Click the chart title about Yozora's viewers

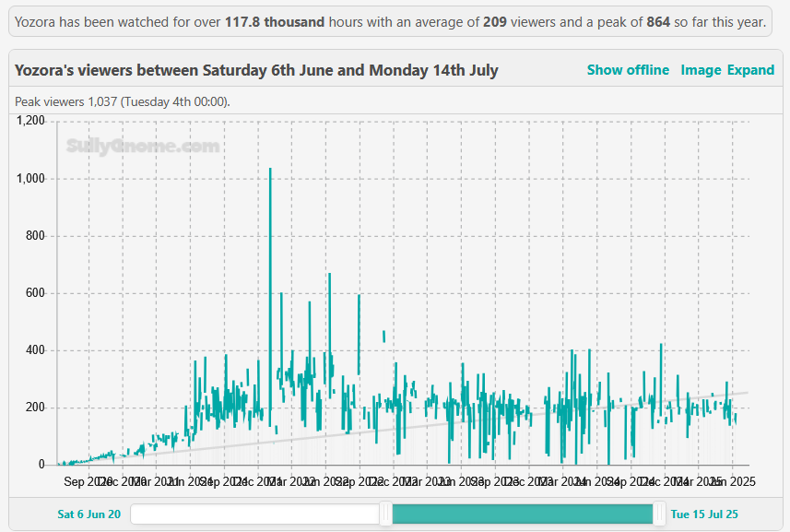coord(256,70)
